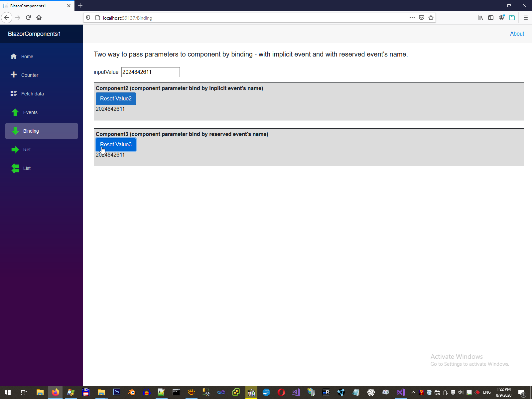Click the BlazorComponents1 brand link in sidebar
The image size is (532, 399).
coord(34,34)
